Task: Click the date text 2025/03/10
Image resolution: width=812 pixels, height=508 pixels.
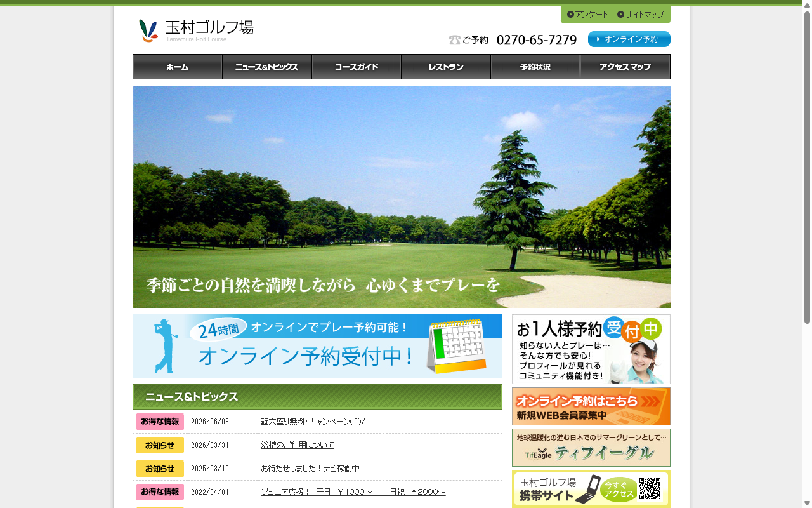Action: (x=210, y=469)
